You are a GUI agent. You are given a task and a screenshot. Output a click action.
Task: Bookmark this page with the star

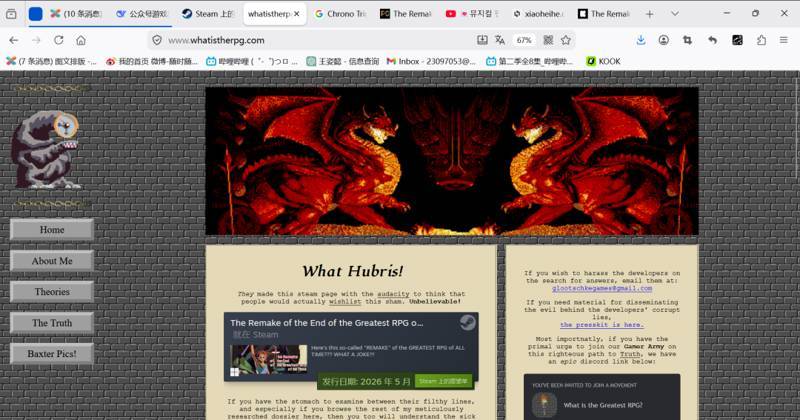566,40
